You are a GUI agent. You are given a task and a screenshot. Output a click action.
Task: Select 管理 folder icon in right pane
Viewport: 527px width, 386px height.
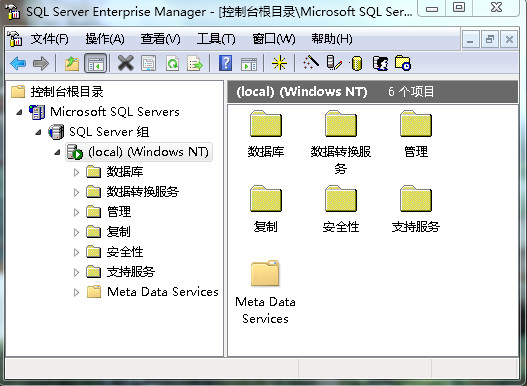[416, 124]
